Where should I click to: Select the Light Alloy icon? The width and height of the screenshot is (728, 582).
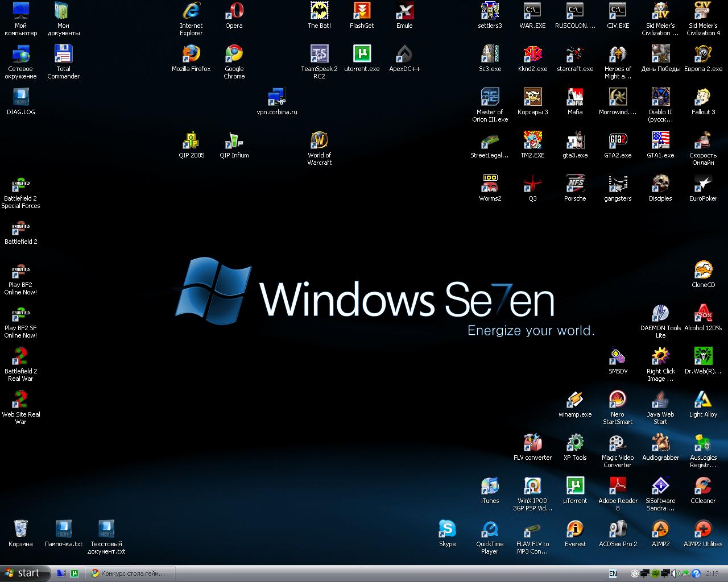point(703,400)
